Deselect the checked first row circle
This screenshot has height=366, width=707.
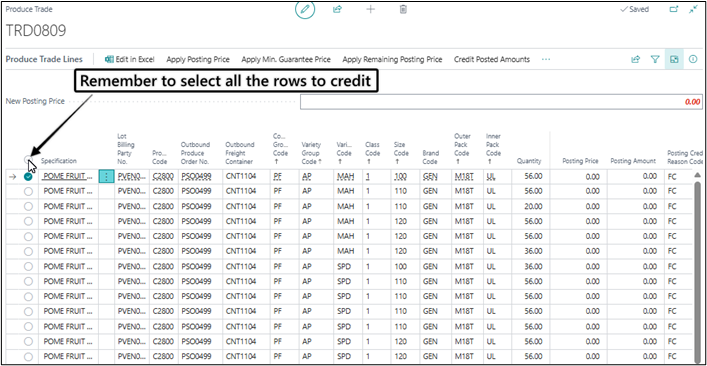tap(28, 177)
